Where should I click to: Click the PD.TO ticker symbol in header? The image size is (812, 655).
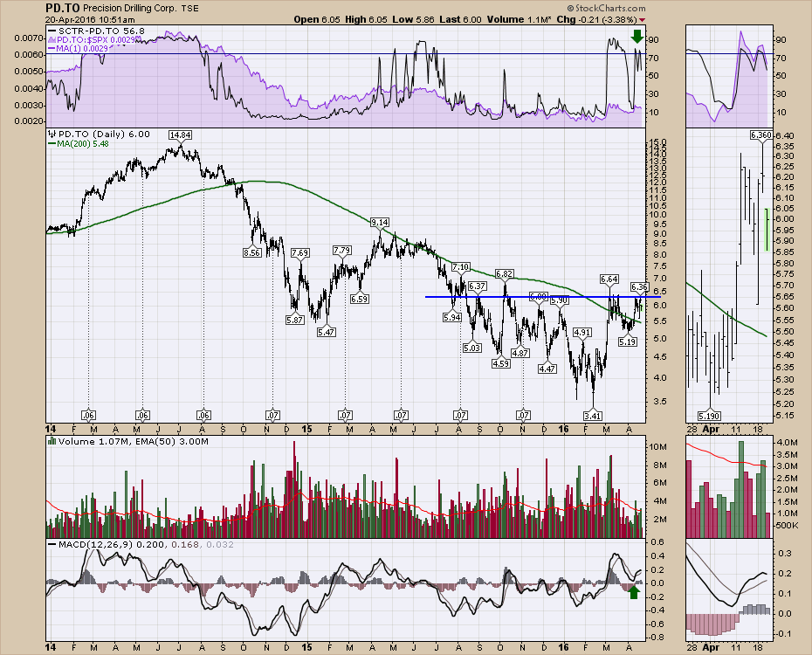click(62, 8)
